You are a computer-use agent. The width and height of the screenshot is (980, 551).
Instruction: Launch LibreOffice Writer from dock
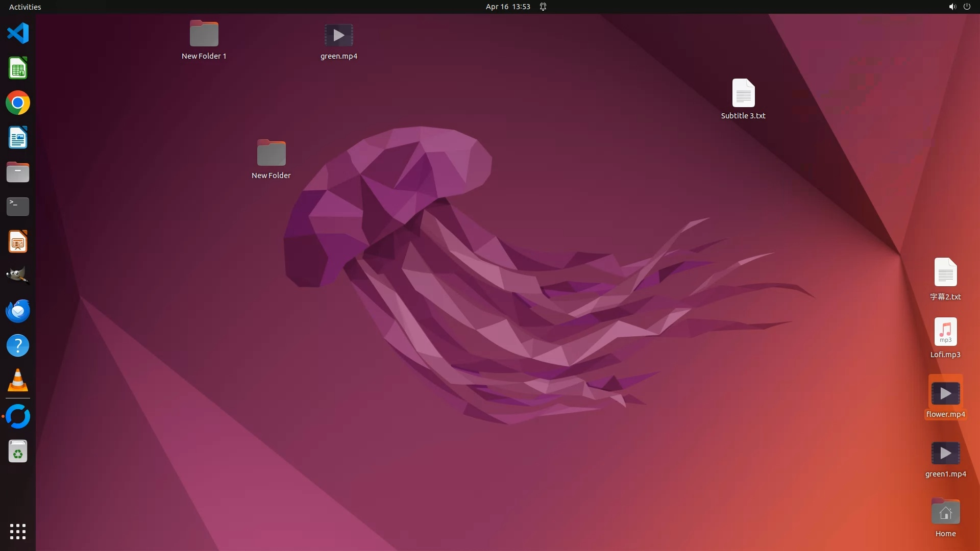click(18, 138)
